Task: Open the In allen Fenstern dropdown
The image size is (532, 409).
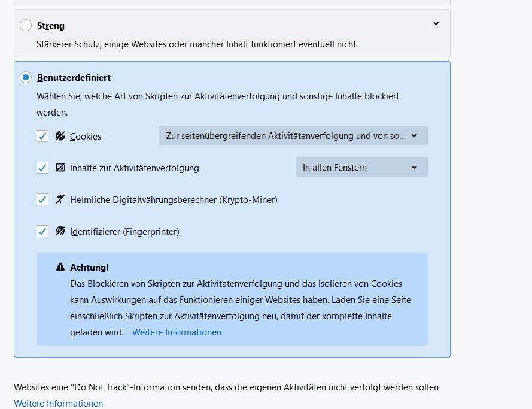Action: 361,167
